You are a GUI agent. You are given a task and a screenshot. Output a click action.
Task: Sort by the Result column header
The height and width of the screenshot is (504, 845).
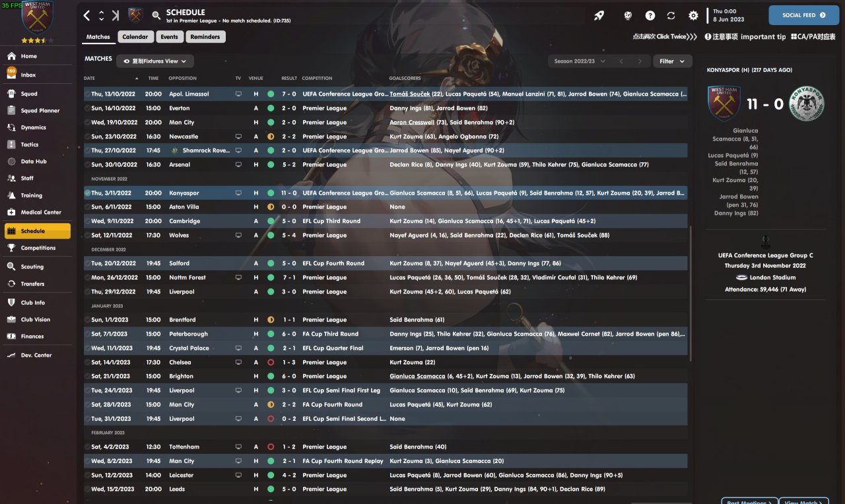point(289,79)
